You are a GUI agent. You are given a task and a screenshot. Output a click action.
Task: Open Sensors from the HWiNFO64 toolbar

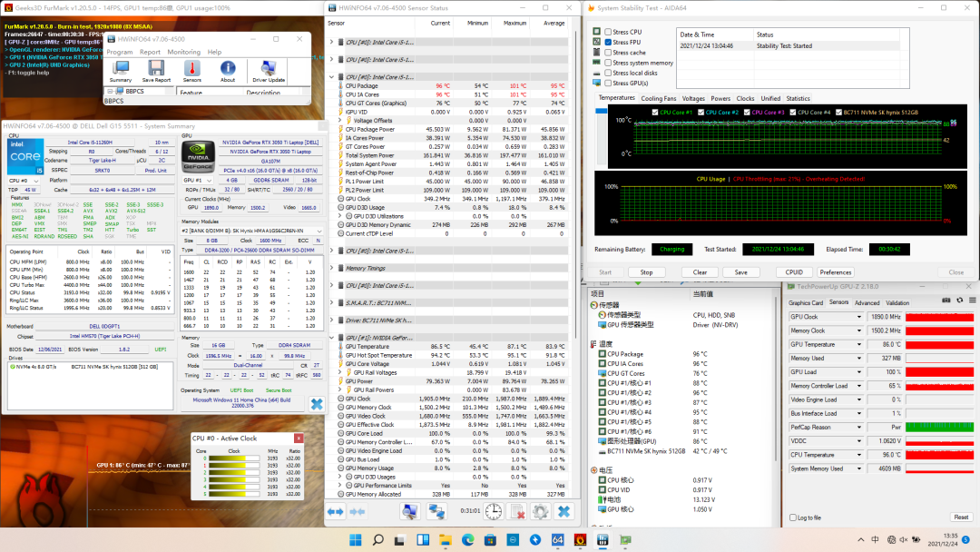pos(191,71)
